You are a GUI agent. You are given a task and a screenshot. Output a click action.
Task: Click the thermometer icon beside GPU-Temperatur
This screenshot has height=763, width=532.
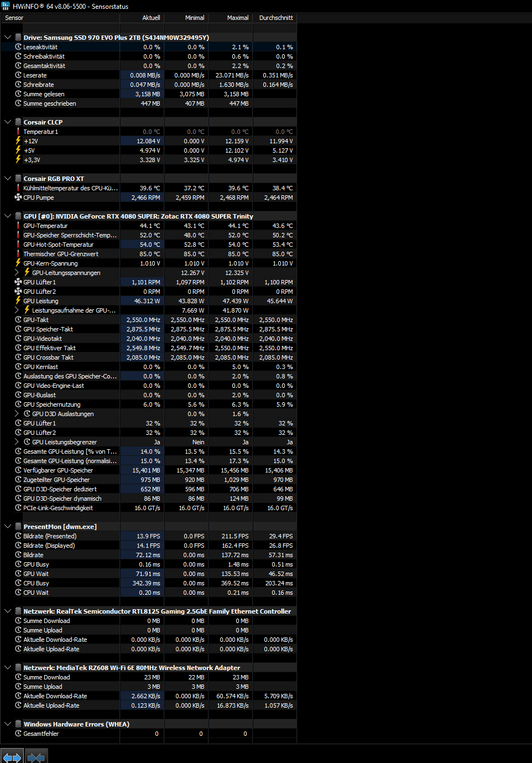click(x=18, y=226)
